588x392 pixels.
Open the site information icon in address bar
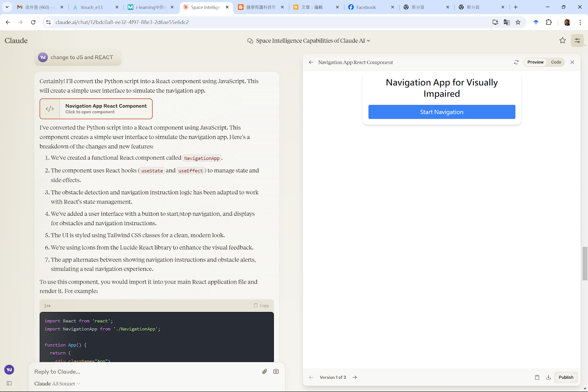[48, 22]
